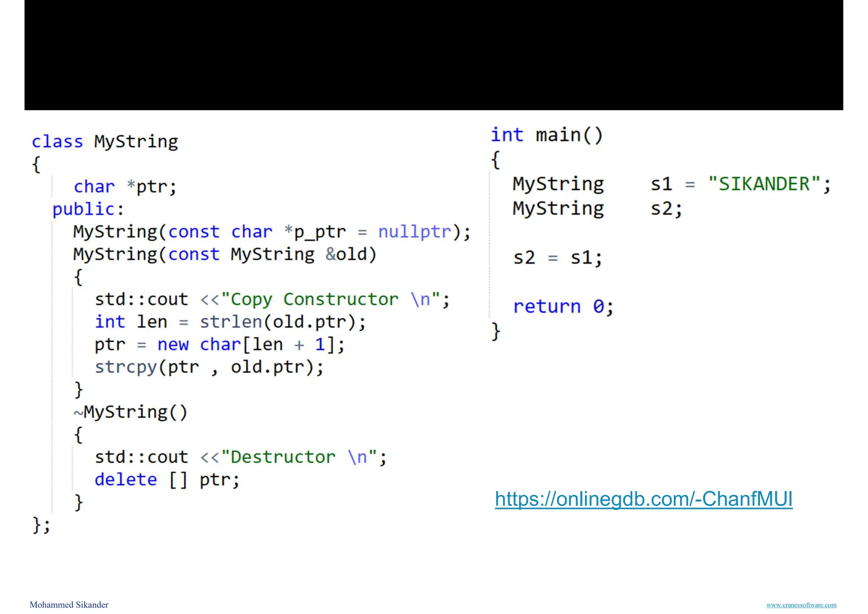The width and height of the screenshot is (868, 614).
Task: Click the "Destructor \n" string literal
Action: point(299,457)
